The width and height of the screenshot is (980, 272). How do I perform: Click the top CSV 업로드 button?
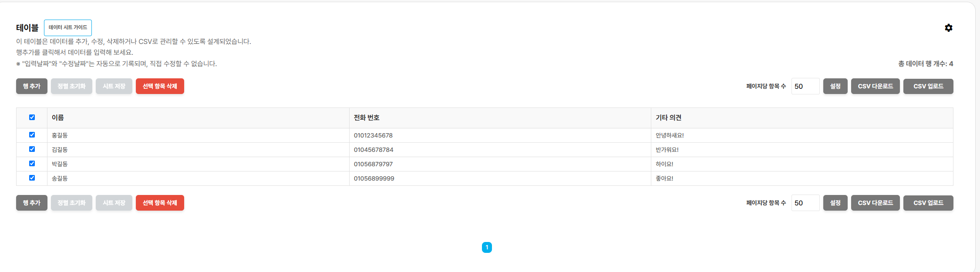pyautogui.click(x=928, y=86)
